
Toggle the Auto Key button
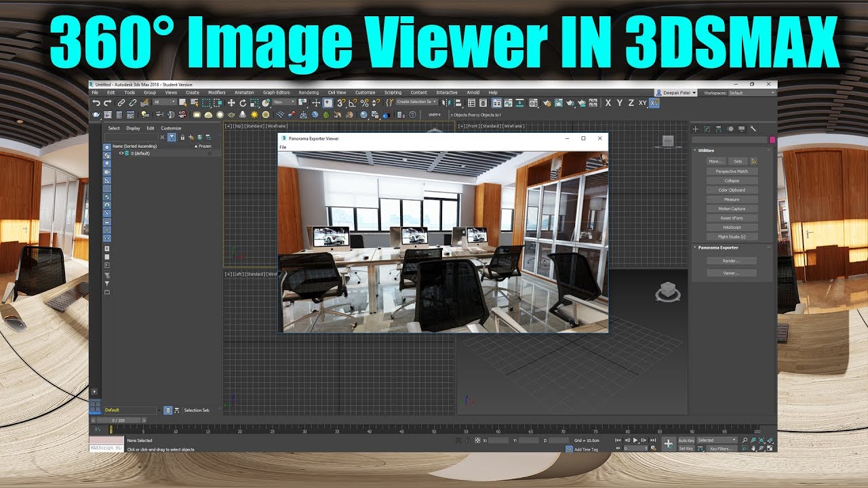(x=686, y=441)
